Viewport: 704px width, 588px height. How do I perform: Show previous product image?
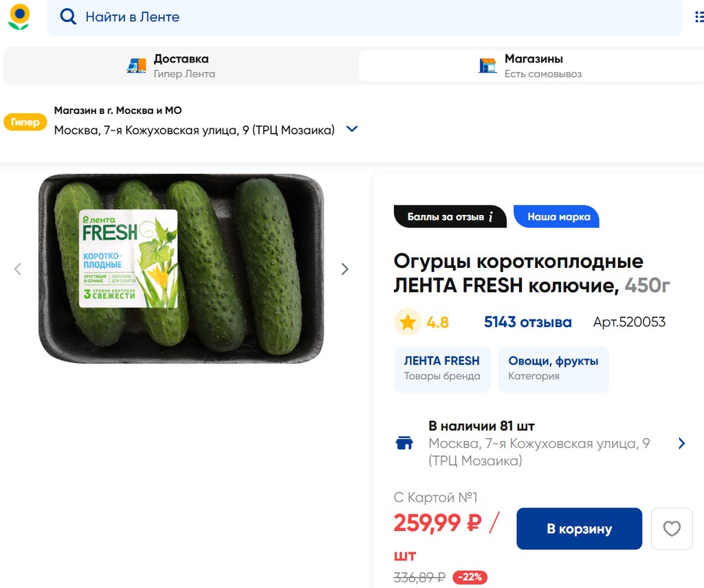click(x=18, y=269)
